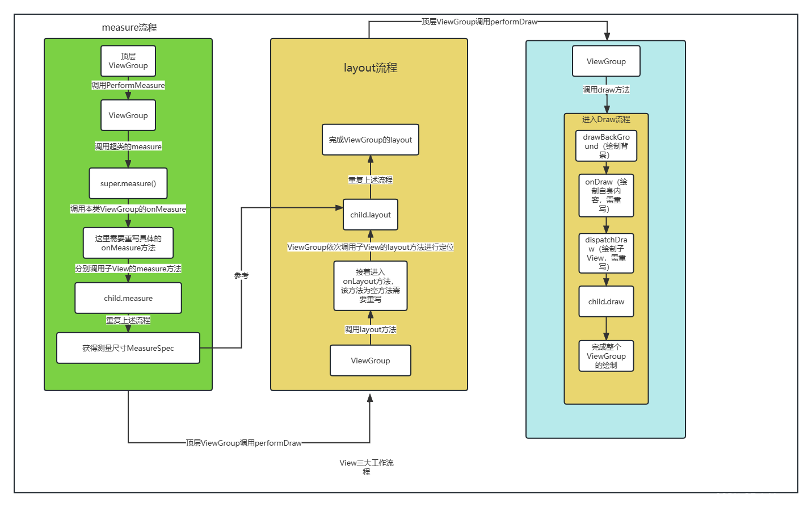Screen dimensions: 812x507
Task: Select the drawBackGround (绘制背景) box
Action: [x=606, y=146]
